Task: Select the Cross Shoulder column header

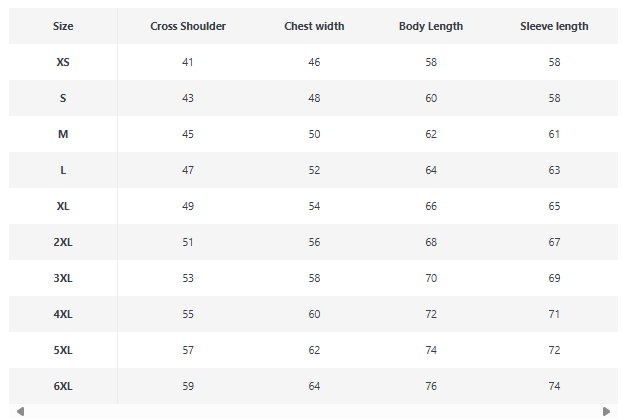Action: 188,26
